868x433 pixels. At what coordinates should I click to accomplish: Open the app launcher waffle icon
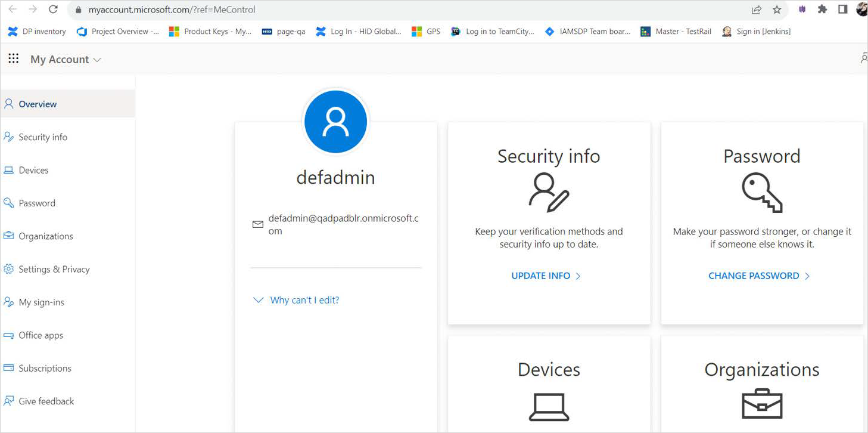point(13,58)
